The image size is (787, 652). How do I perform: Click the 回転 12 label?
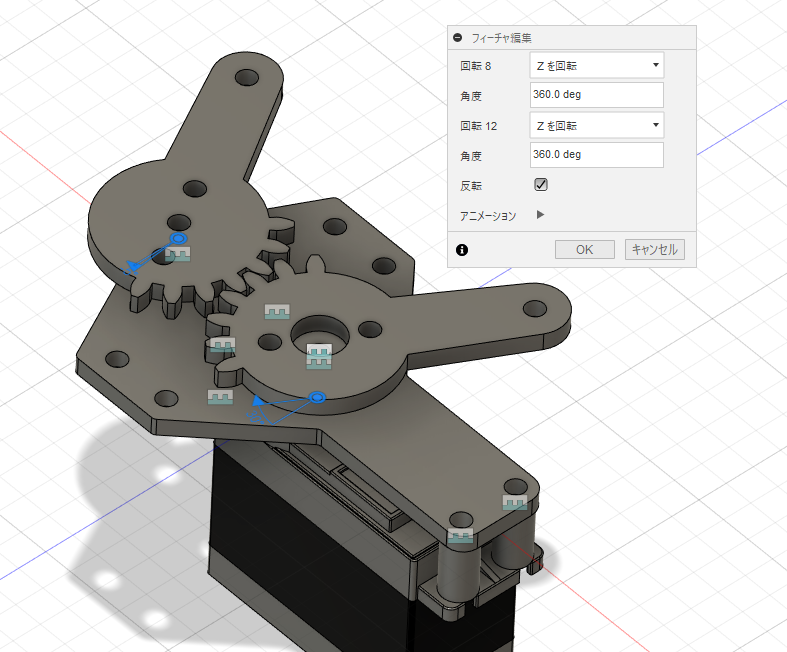(x=479, y=126)
